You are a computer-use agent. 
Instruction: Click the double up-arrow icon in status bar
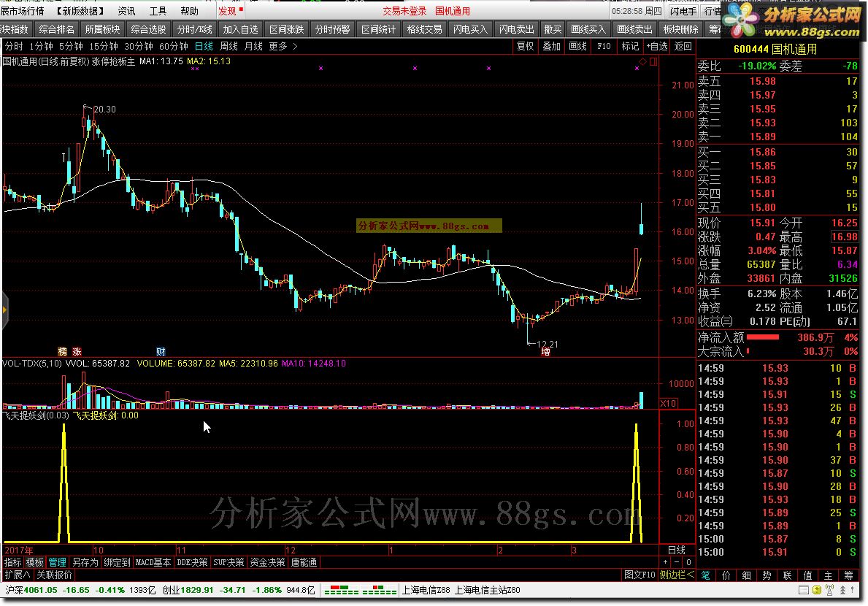click(x=843, y=591)
